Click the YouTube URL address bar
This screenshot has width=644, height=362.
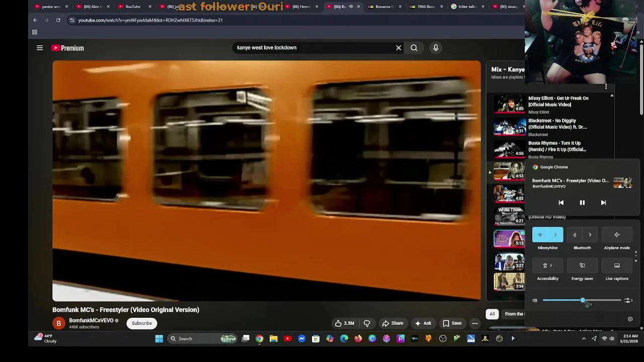click(297, 20)
